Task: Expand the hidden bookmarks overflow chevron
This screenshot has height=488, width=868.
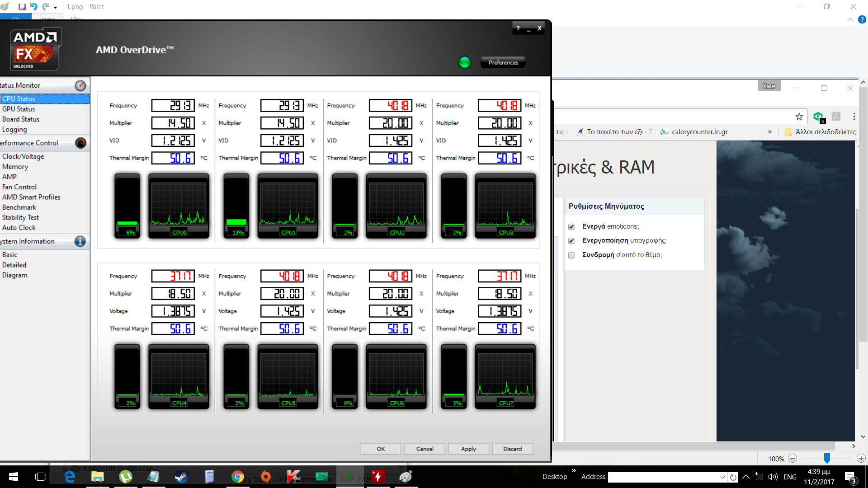Action: (769, 132)
